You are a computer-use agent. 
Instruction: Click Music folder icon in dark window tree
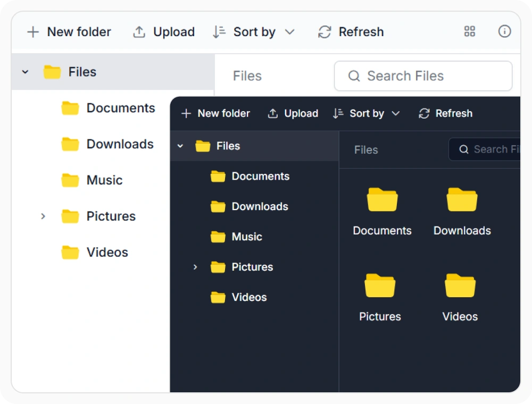(x=218, y=237)
